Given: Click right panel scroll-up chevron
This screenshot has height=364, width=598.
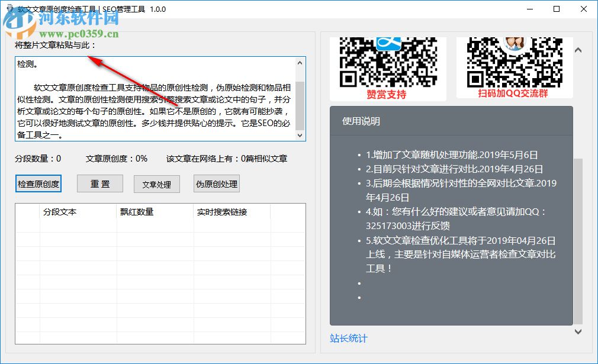Looking at the screenshot, I should point(578,50).
